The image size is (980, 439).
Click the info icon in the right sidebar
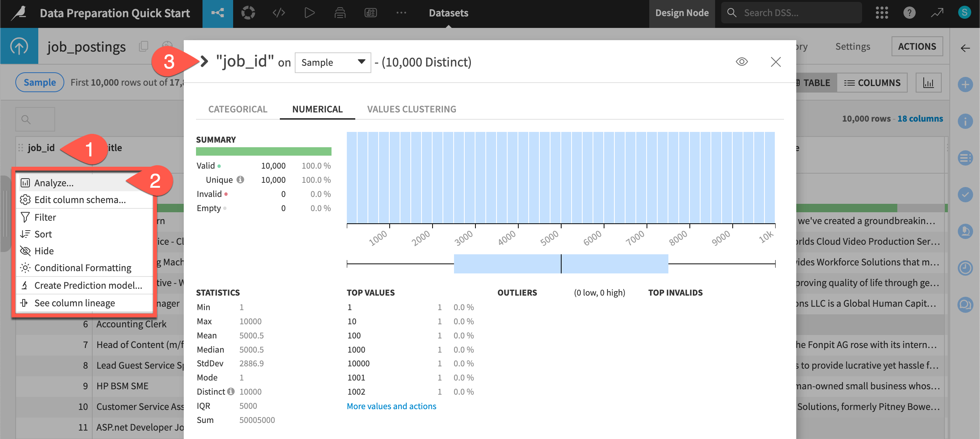tap(966, 121)
